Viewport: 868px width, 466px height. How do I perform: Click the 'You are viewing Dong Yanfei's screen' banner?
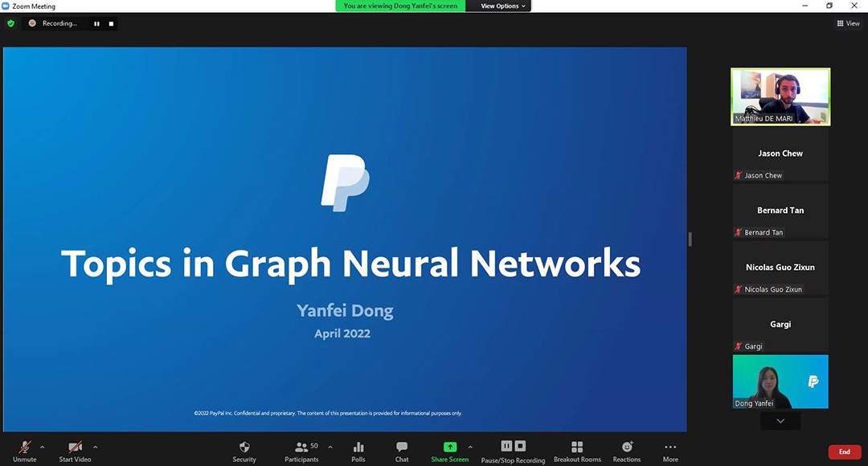[400, 6]
